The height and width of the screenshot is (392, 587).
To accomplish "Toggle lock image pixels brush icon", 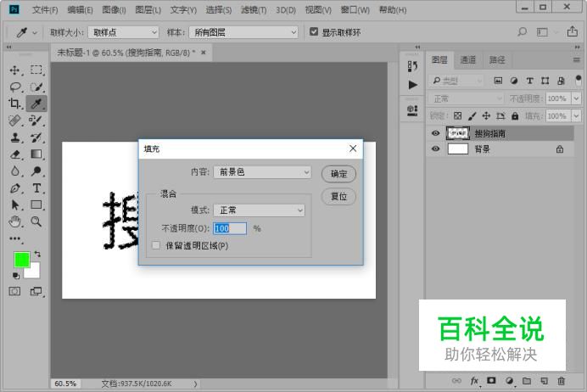I will (x=472, y=116).
